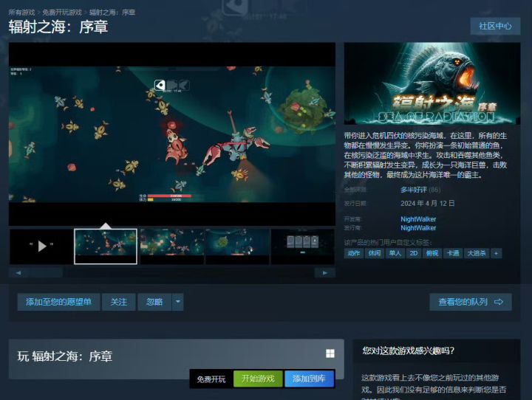Viewport: 532px width, 400px height.
Task: Select the 休闲 tag
Action: coord(374,253)
